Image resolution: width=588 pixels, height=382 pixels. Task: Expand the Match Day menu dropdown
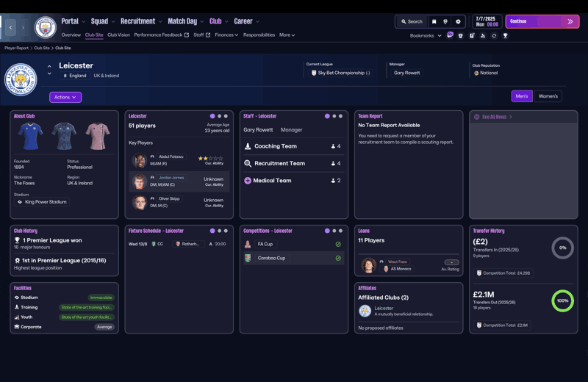tap(202, 22)
